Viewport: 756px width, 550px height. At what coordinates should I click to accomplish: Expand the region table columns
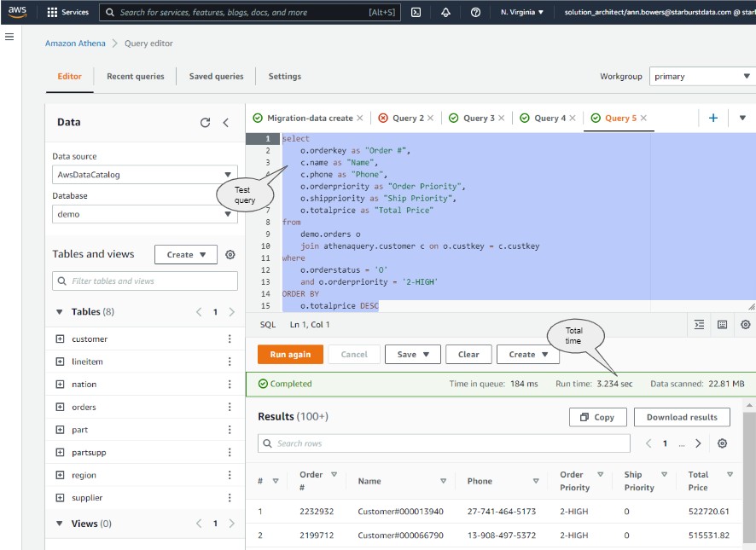coord(60,475)
